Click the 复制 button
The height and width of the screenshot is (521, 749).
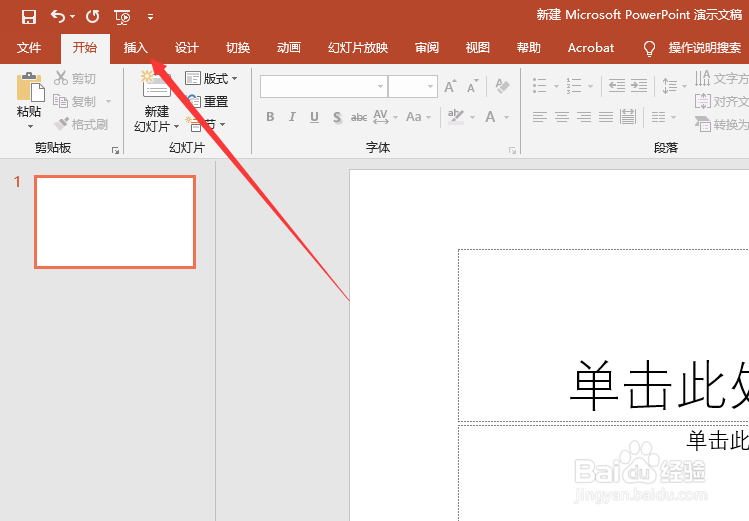tap(75, 101)
